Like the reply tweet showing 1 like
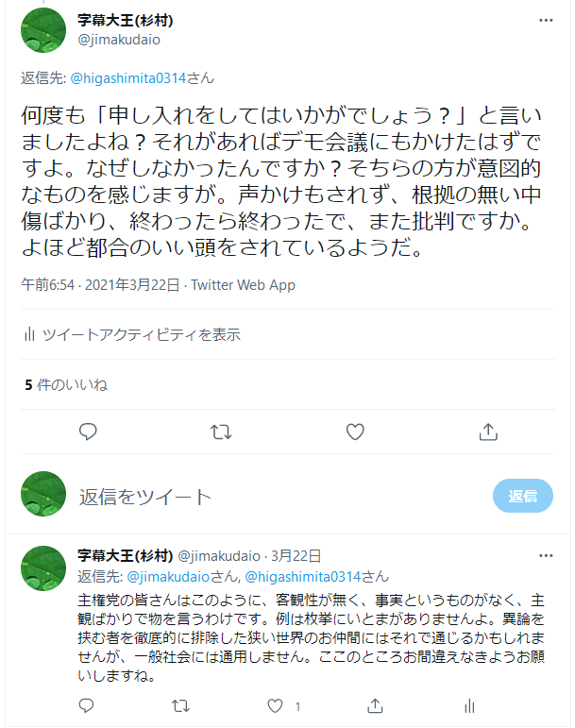Screen dimensions: 575x728 277,705
